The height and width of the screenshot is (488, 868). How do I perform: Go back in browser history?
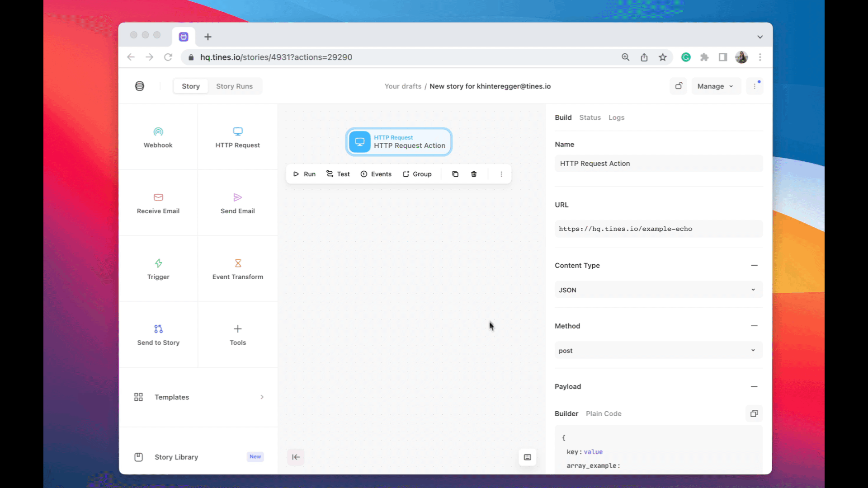[x=131, y=57]
